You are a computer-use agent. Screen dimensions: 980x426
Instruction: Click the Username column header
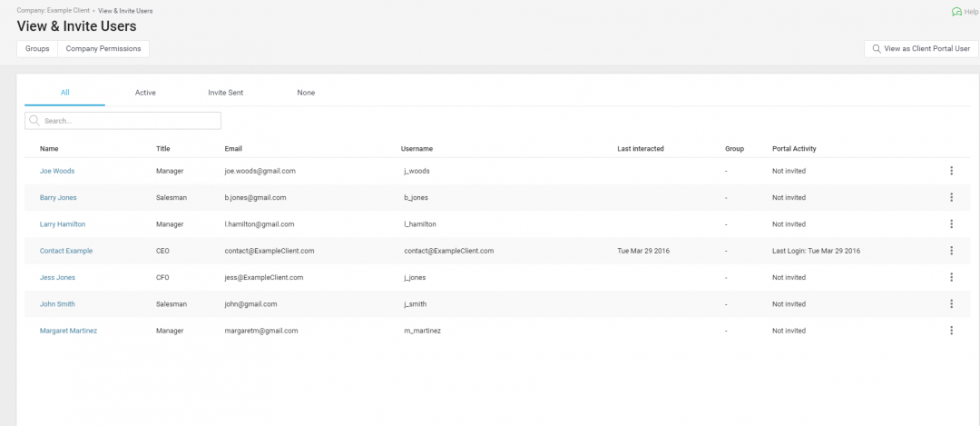pyautogui.click(x=416, y=149)
